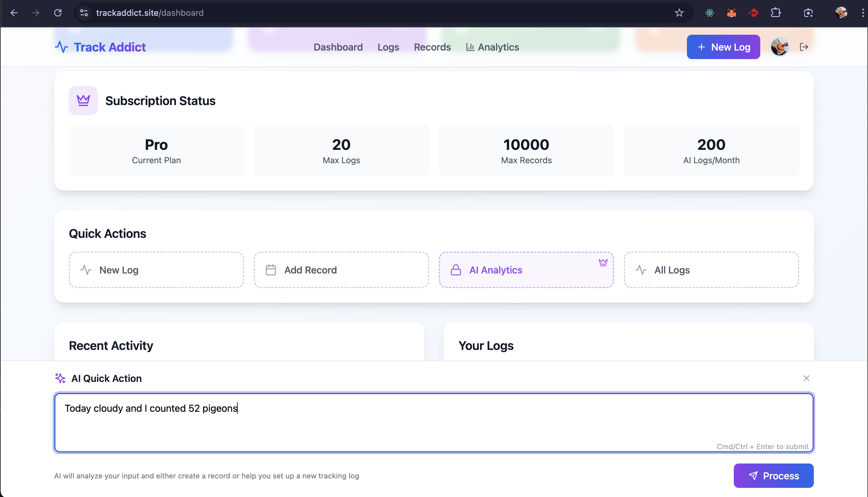Click the MetaMask fox extension icon
Image resolution: width=868 pixels, height=497 pixels.
coord(731,13)
